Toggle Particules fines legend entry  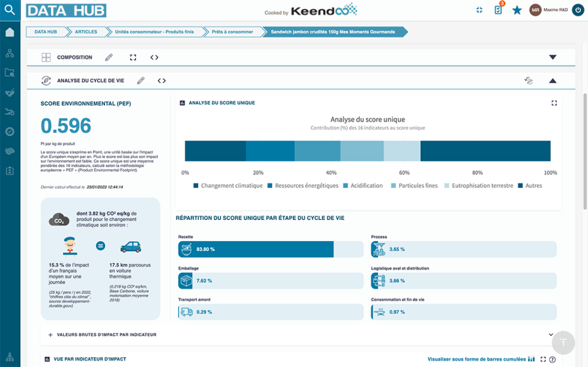click(x=415, y=186)
